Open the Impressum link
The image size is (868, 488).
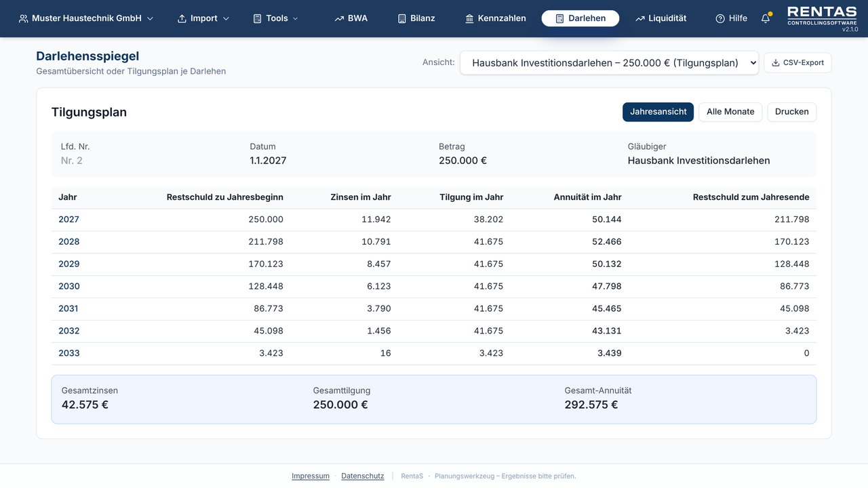pos(311,476)
